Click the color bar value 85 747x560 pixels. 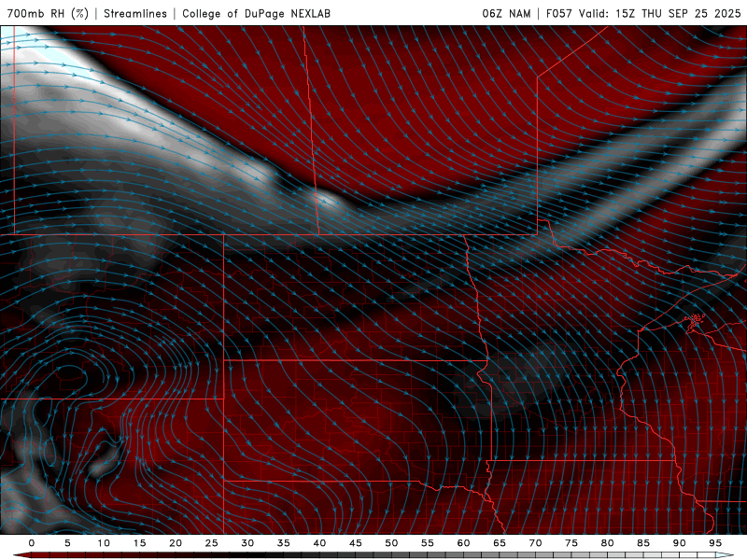coord(643,543)
